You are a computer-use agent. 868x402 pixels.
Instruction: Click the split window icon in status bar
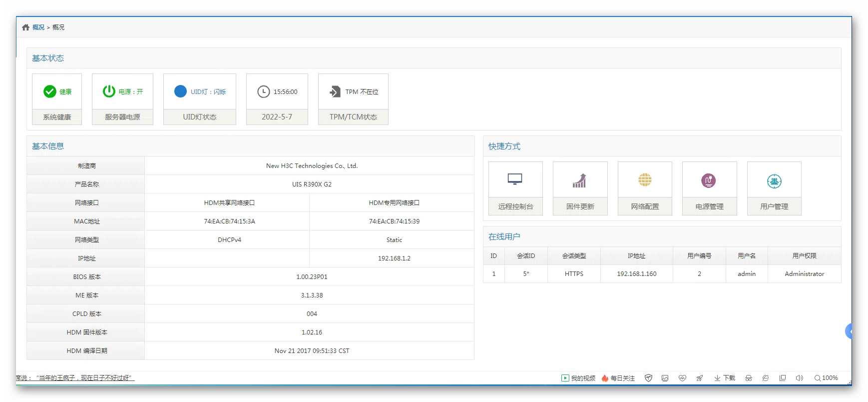(x=783, y=378)
